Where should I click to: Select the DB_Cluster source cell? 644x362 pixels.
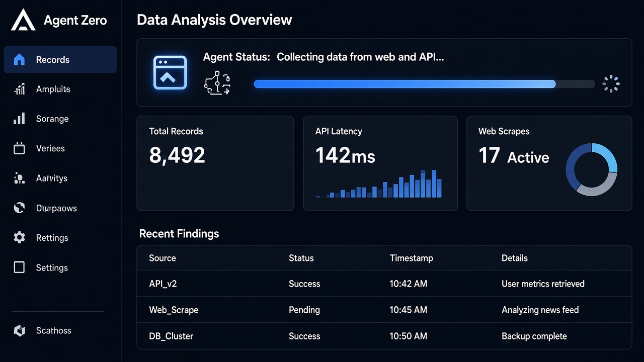pyautogui.click(x=171, y=336)
